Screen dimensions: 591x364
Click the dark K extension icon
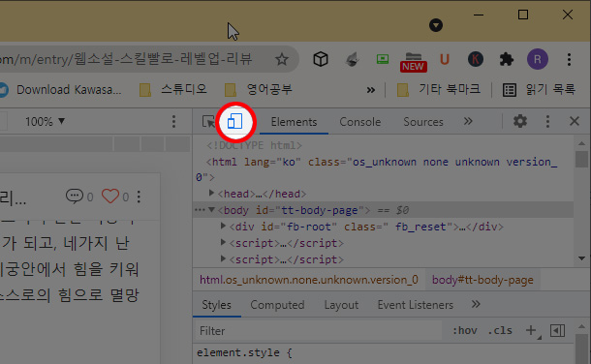[476, 59]
